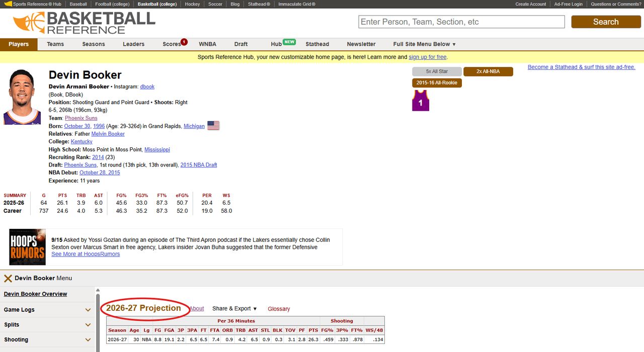
Task: Open the Baseball site link
Action: 78,4
